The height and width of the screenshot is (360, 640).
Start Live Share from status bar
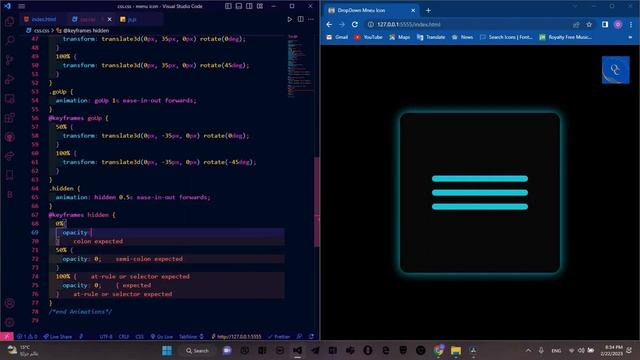click(58, 336)
